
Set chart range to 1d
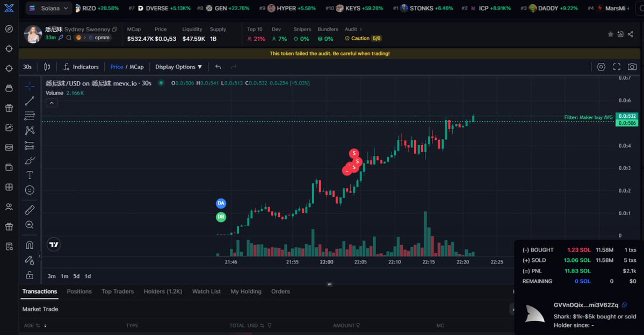[x=88, y=276]
